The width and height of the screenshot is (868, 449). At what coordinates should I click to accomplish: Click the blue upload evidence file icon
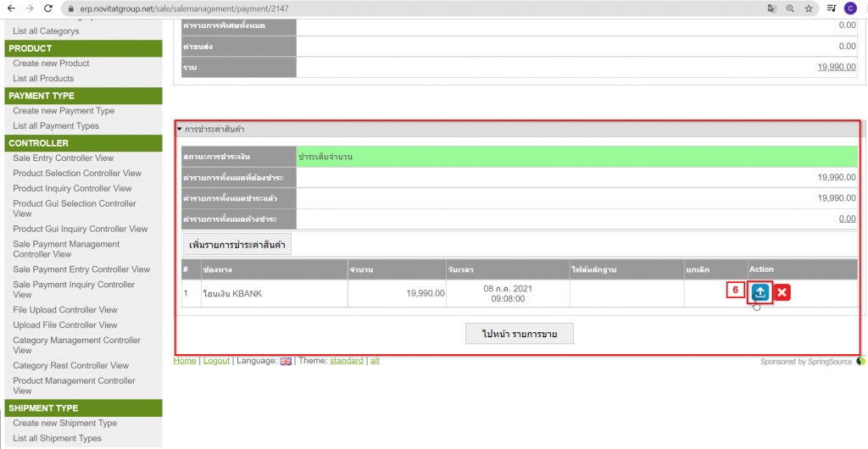pyautogui.click(x=760, y=292)
